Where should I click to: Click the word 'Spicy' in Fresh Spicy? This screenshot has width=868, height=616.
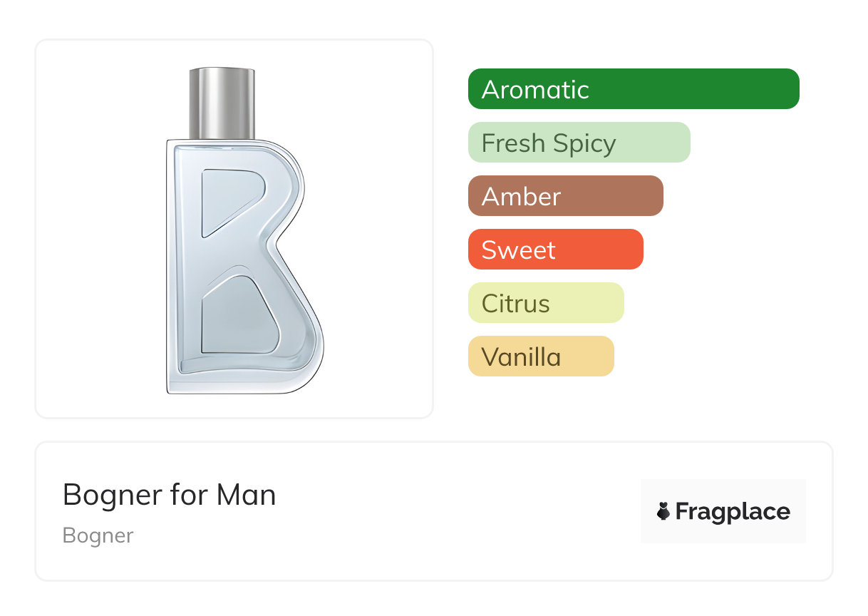pyautogui.click(x=582, y=143)
